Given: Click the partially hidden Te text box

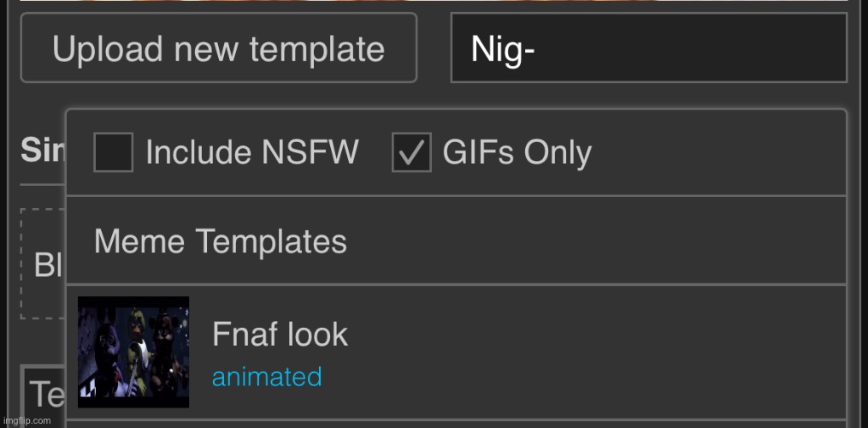Looking at the screenshot, I should (44, 394).
